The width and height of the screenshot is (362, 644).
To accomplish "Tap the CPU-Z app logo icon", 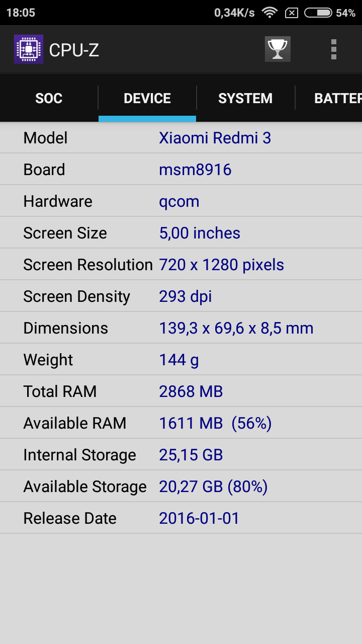I will pyautogui.click(x=29, y=49).
